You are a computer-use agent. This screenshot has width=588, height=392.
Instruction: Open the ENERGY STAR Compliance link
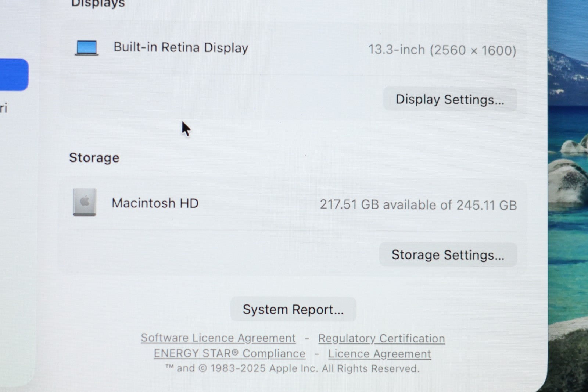coord(229,353)
